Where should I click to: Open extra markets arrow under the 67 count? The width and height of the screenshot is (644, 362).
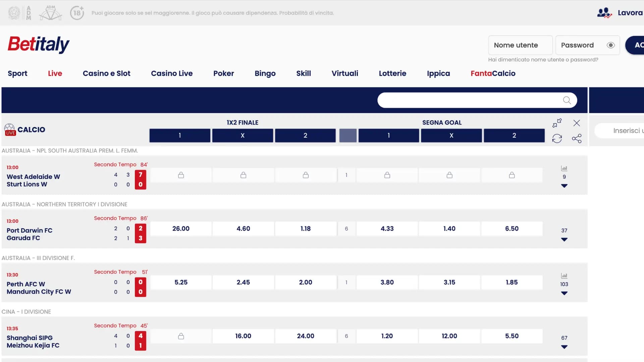click(565, 347)
